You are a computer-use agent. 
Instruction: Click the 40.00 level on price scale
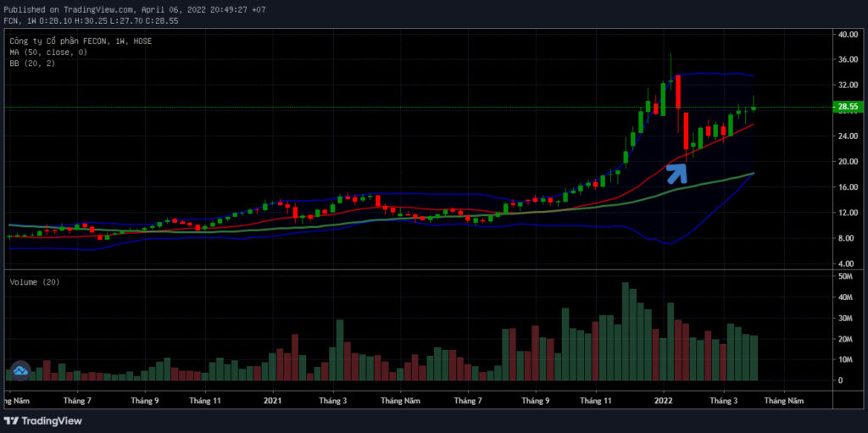pos(848,34)
